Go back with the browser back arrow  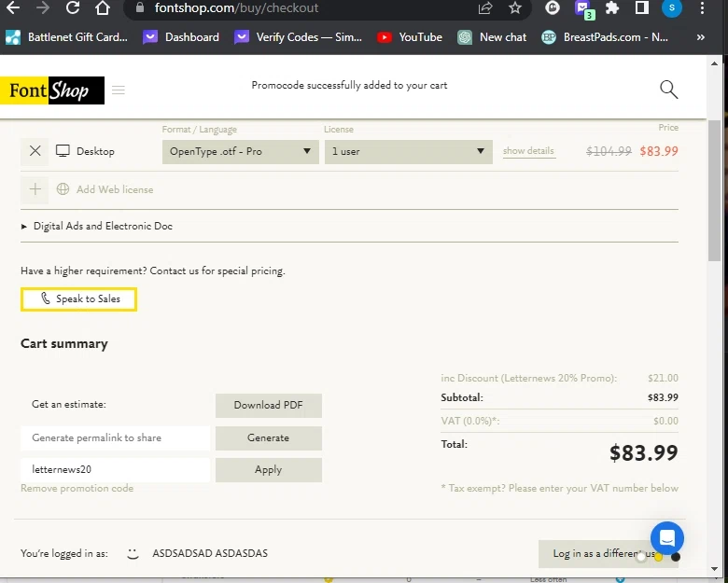pos(12,7)
